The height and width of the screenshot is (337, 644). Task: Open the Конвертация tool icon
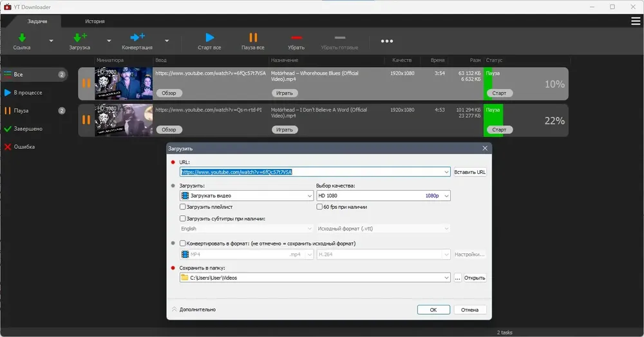point(137,37)
